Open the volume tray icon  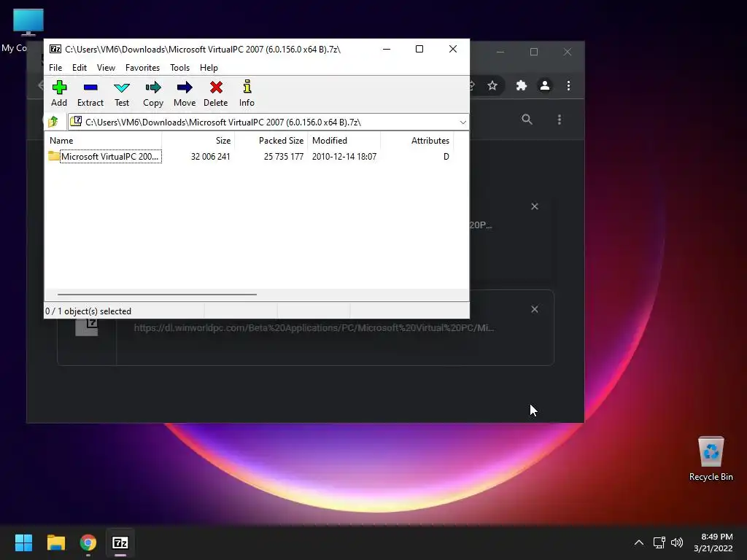pos(676,542)
